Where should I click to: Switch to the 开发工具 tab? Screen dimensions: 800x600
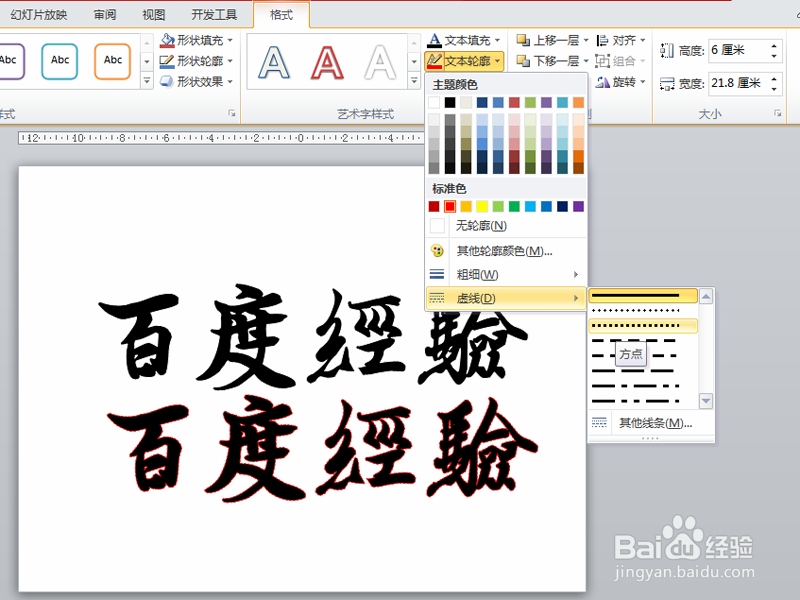tap(214, 15)
